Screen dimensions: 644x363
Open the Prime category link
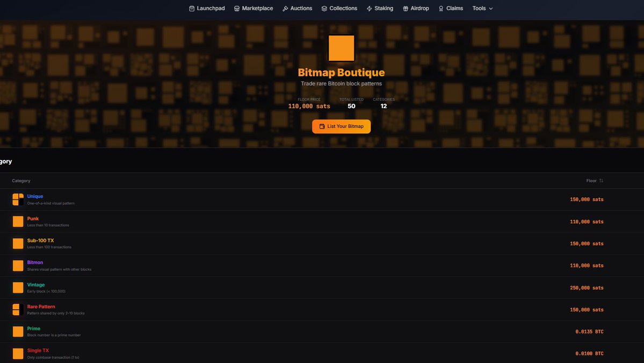point(34,329)
